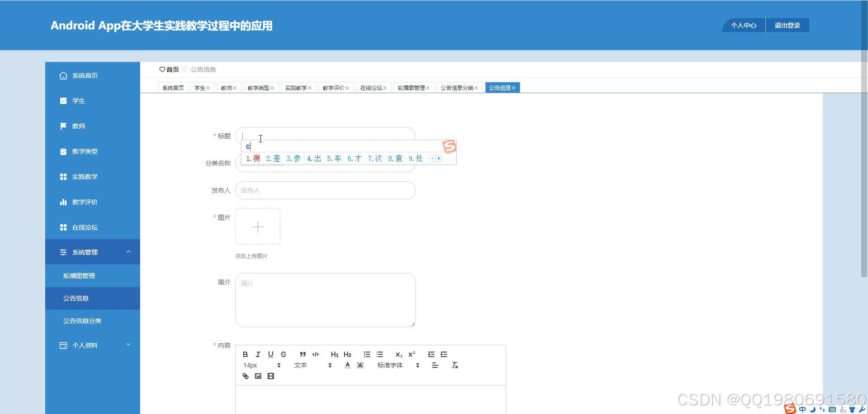Insert a blockquote using the quote icon
Viewport: 868px width, 414px height.
[x=302, y=354]
